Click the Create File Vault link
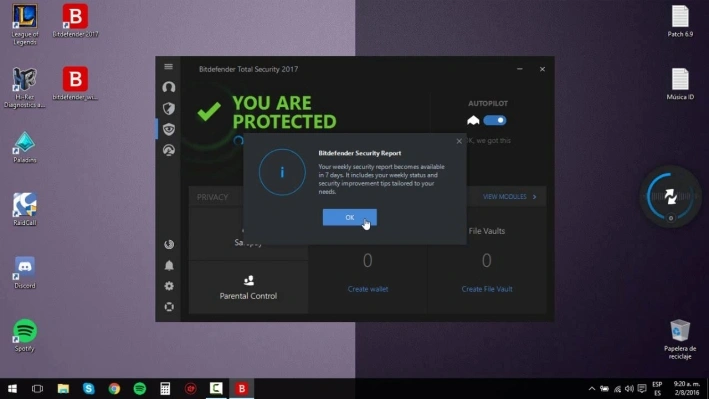The image size is (709, 399). [x=487, y=289]
